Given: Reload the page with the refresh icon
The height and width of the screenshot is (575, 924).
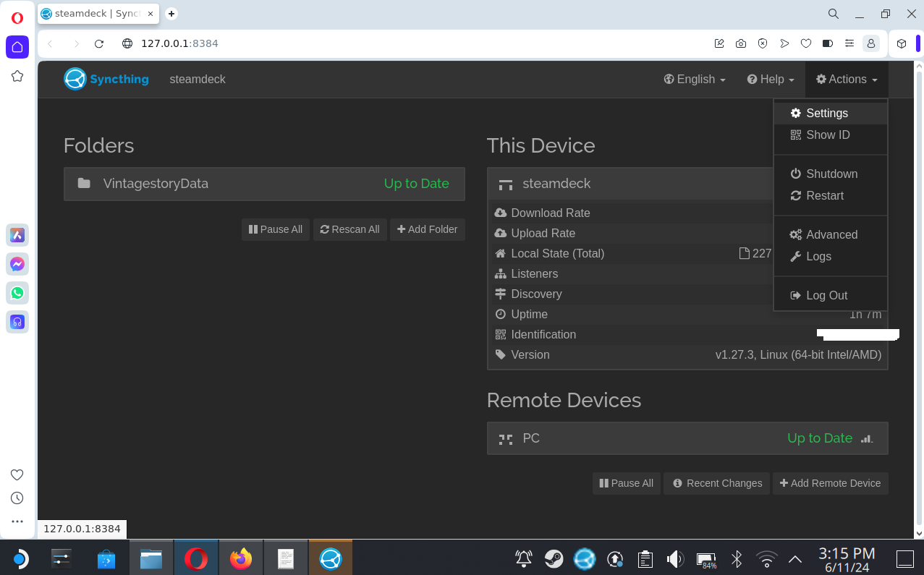Looking at the screenshot, I should click(100, 43).
